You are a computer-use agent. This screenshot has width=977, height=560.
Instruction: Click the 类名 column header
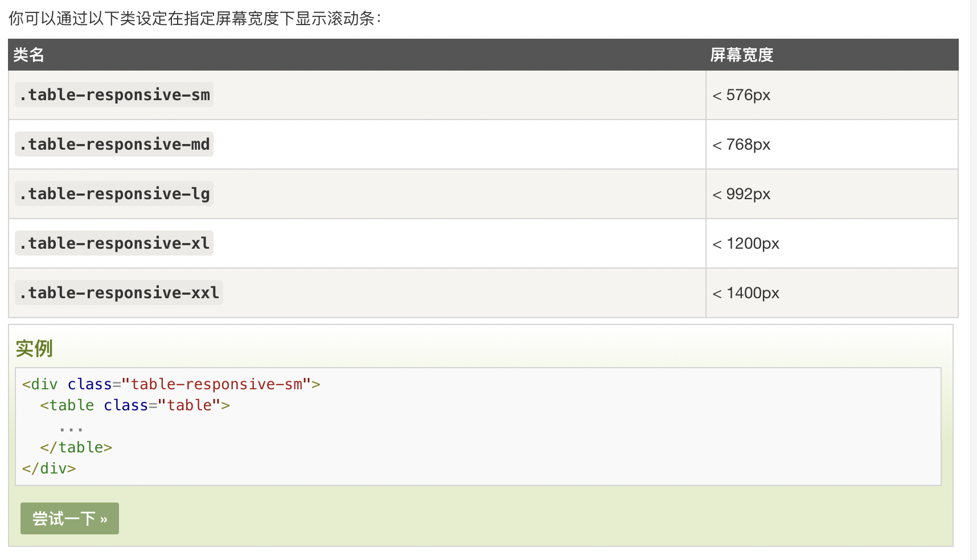[x=357, y=55]
